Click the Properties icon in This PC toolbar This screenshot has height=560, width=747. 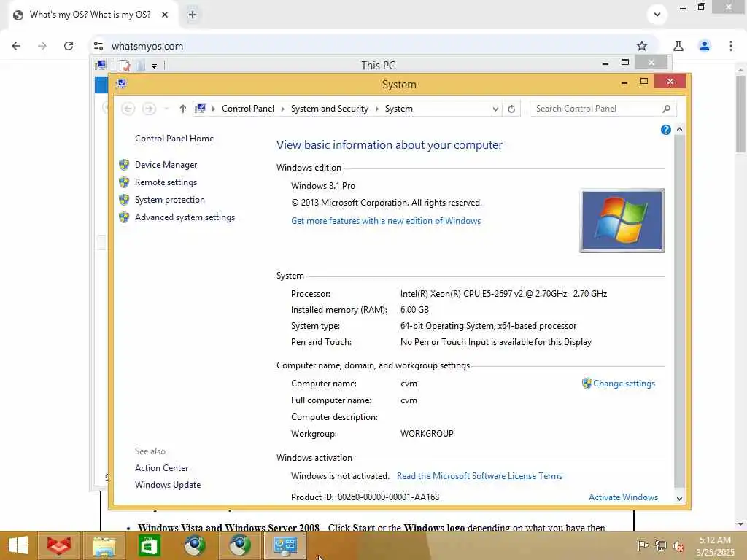coord(125,65)
